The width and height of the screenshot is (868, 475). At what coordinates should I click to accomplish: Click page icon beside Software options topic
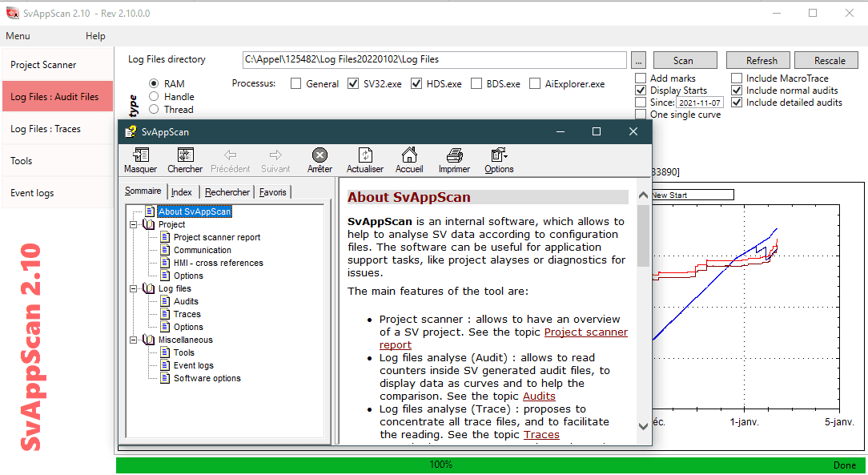(164, 377)
